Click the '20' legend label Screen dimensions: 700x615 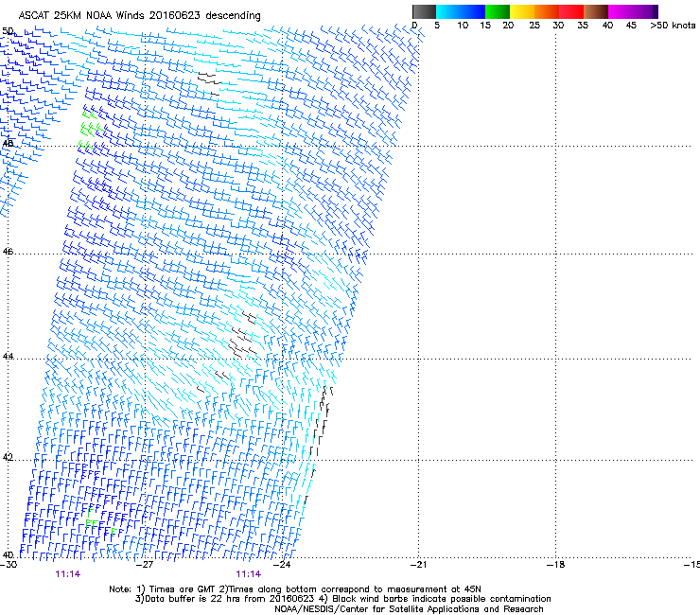(508, 26)
